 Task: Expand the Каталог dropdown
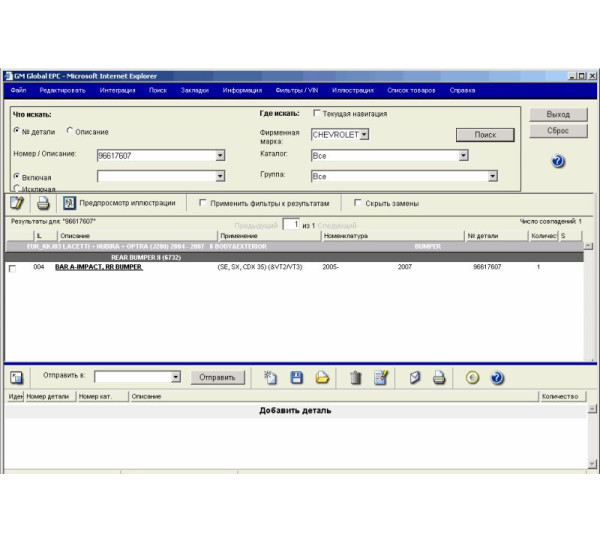[x=463, y=155]
